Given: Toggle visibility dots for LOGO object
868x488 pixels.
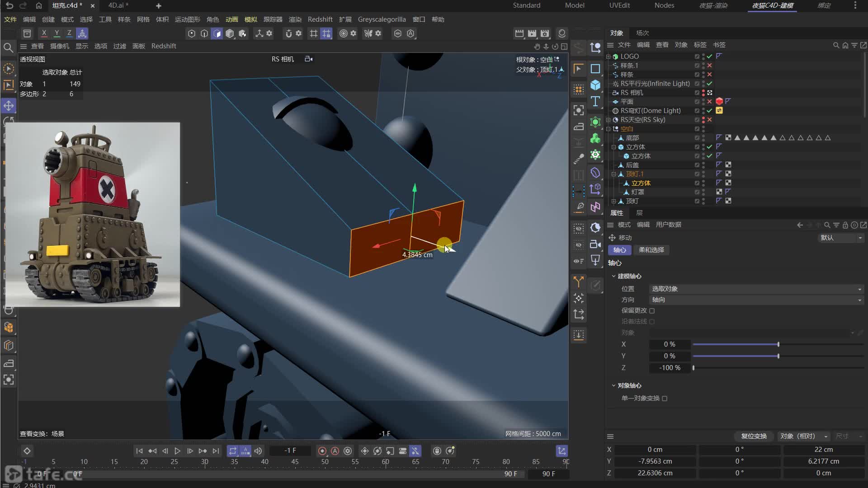Looking at the screenshot, I should (703, 56).
